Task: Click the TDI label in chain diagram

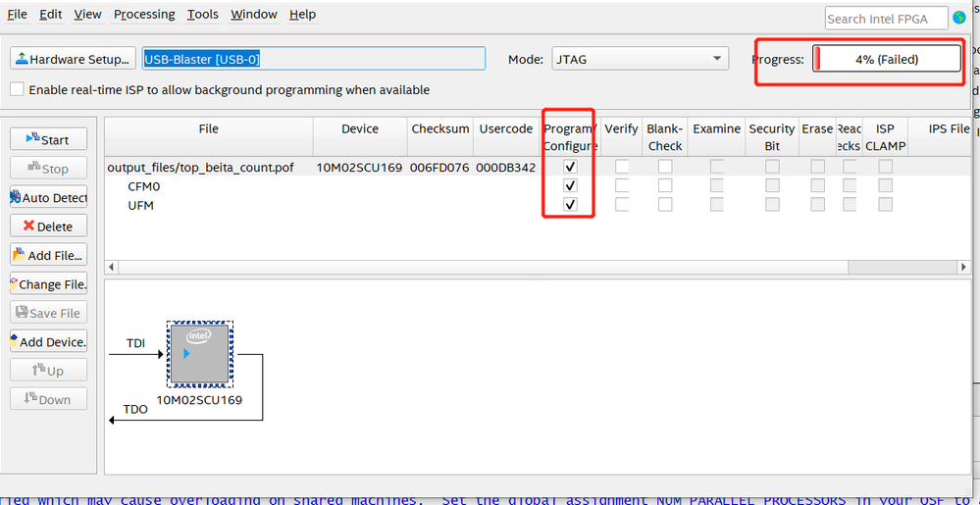Action: (x=136, y=342)
